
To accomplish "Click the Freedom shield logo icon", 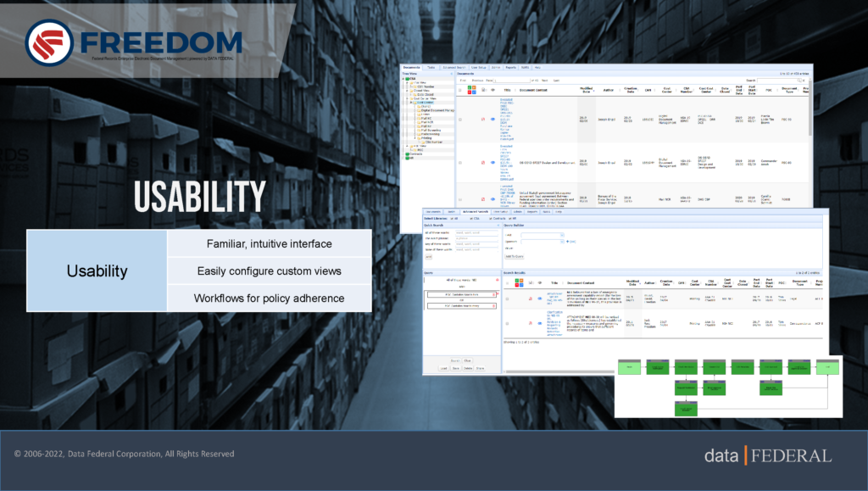I will pos(49,42).
